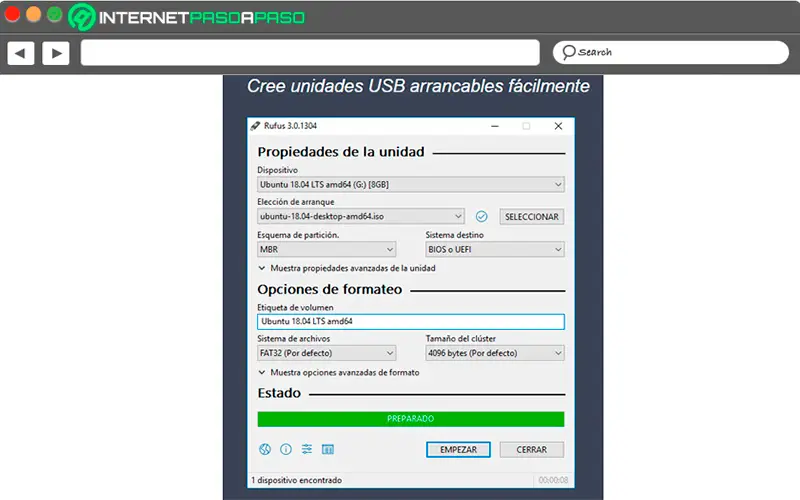
Task: Click the 'Sistema de archivos' label
Action: pyautogui.click(x=293, y=339)
